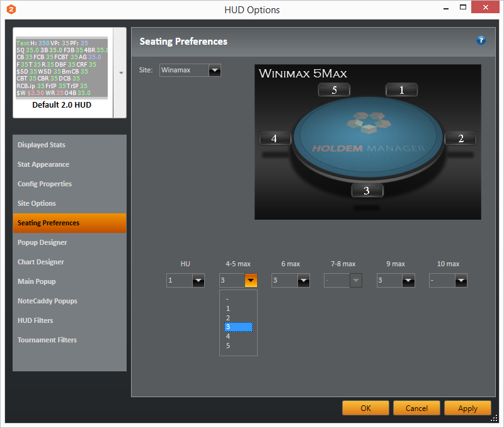Open NoteCaddy Popups section

tap(69, 301)
